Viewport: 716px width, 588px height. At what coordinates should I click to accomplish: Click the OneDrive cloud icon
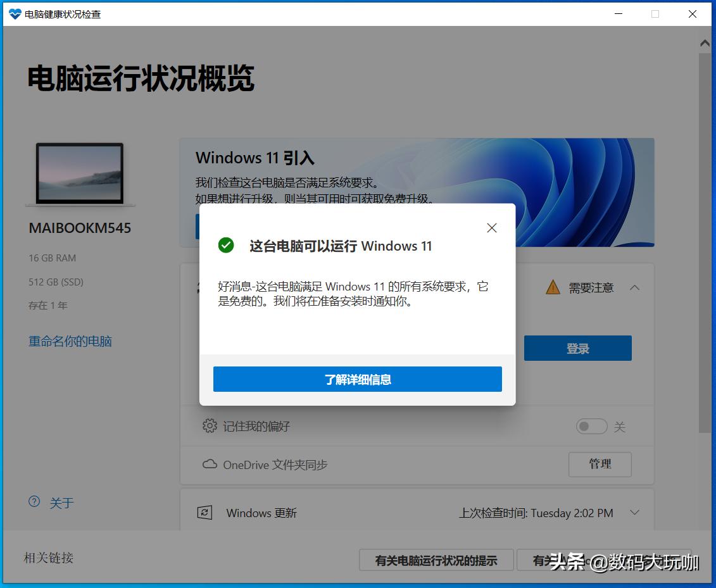[x=210, y=465]
